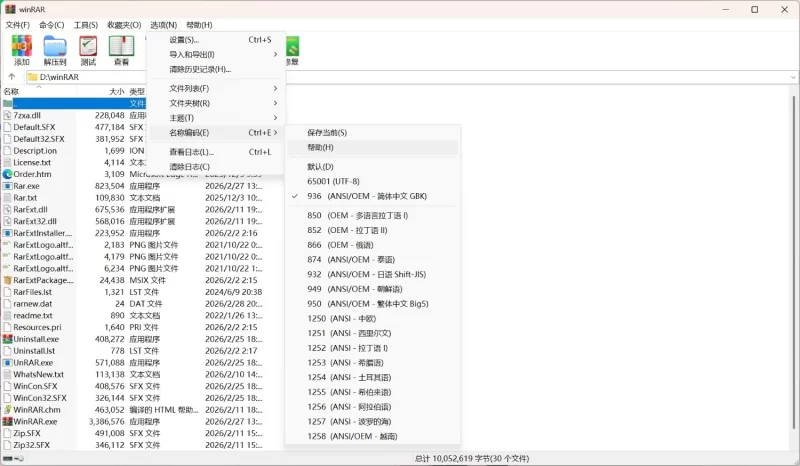Click the 7zxa.dll file icon
This screenshot has width=800, height=466.
pyautogui.click(x=7, y=115)
